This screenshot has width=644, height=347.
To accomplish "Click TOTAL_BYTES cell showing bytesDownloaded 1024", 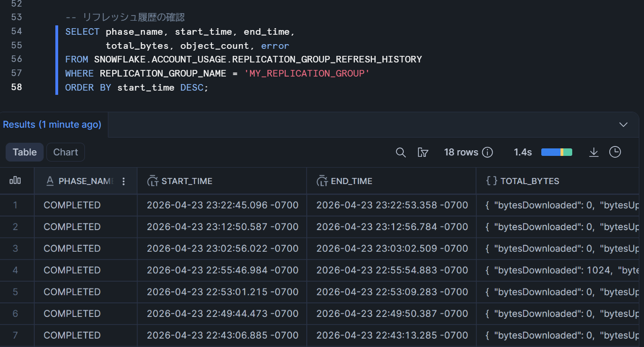I will [561, 270].
